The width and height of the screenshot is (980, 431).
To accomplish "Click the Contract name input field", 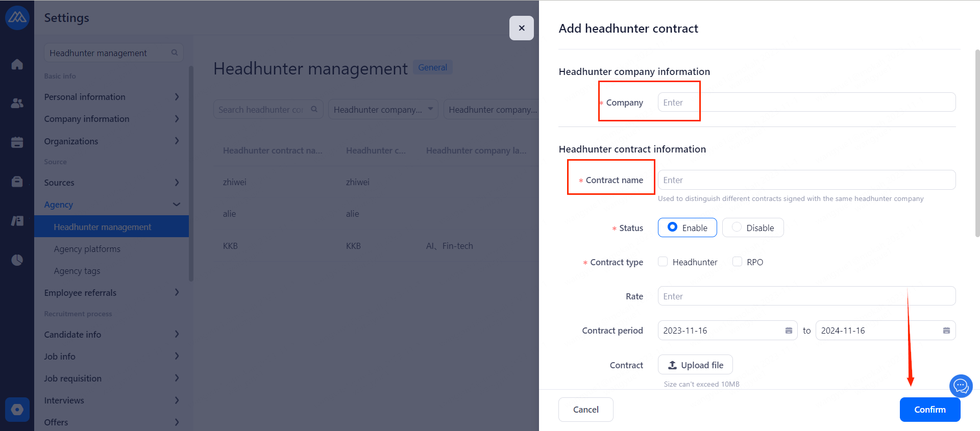I will [x=806, y=180].
